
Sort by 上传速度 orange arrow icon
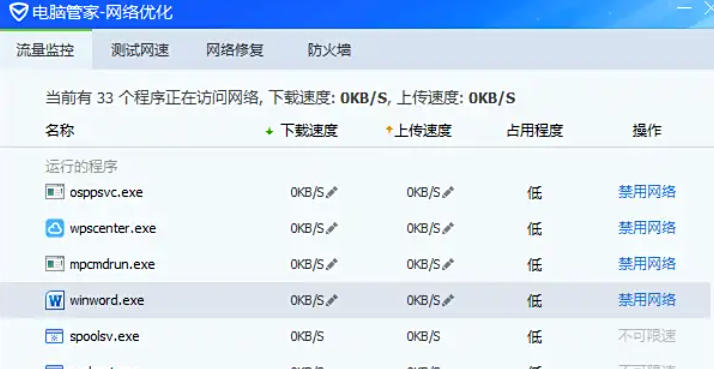pos(389,130)
